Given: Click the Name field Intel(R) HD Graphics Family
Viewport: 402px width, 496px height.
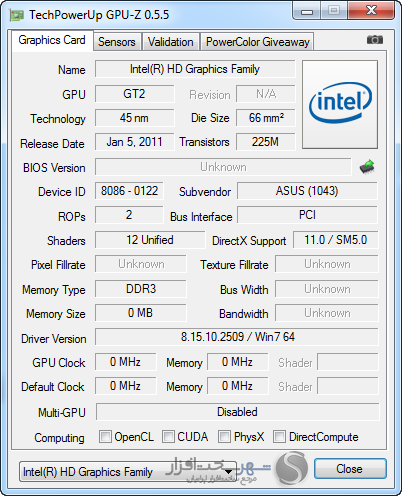Looking at the screenshot, I should coord(195,69).
